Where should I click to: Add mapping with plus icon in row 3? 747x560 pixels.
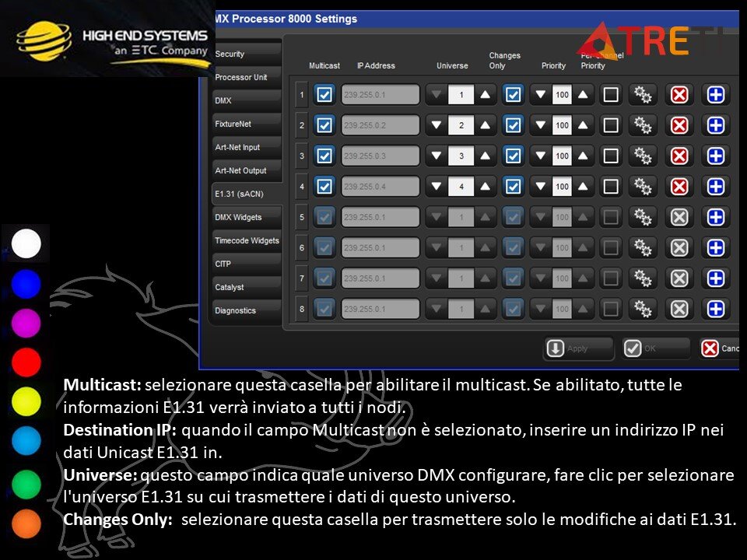pos(716,156)
